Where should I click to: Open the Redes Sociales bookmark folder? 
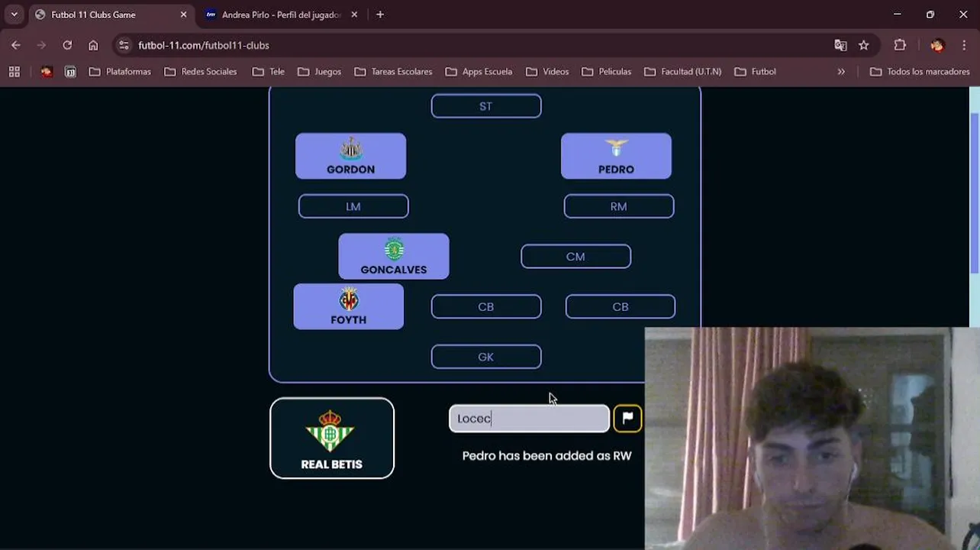coord(201,72)
